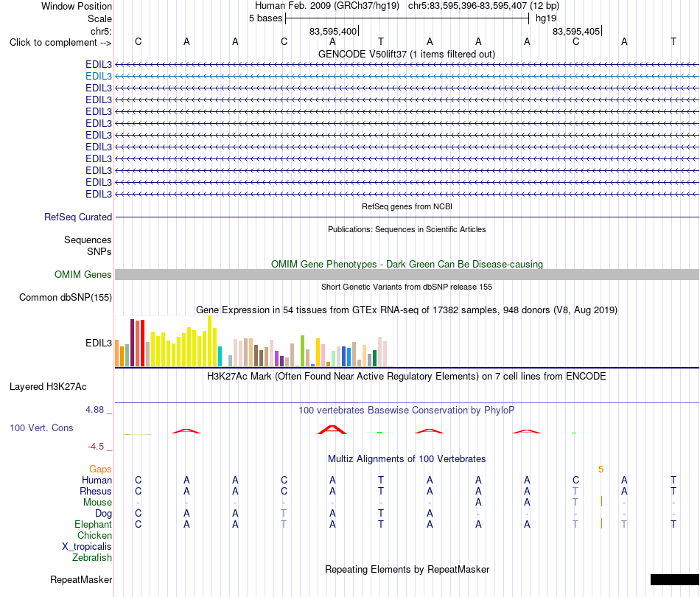Viewport: 700px width, 597px height.
Task: Click the H3K27Ac Mark track title
Action: click(x=407, y=377)
